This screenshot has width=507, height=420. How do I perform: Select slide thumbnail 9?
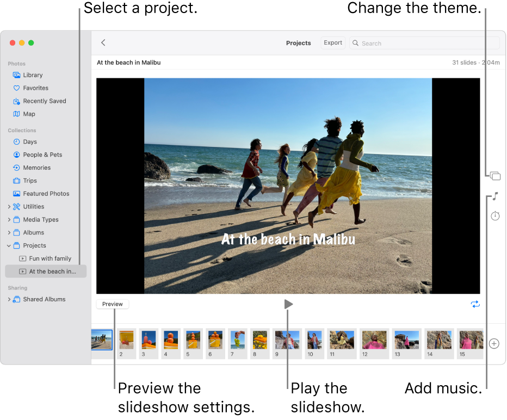click(287, 343)
